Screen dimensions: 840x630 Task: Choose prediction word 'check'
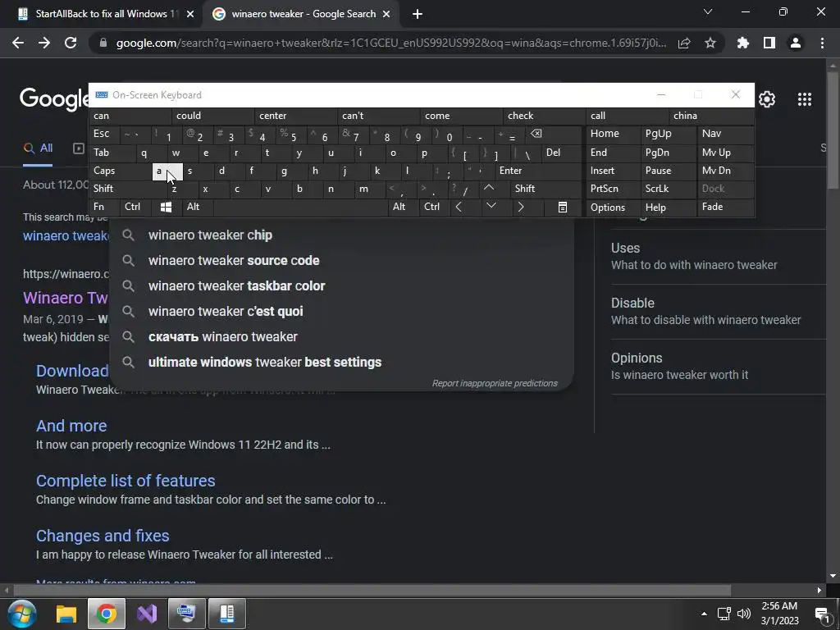[x=545, y=116]
